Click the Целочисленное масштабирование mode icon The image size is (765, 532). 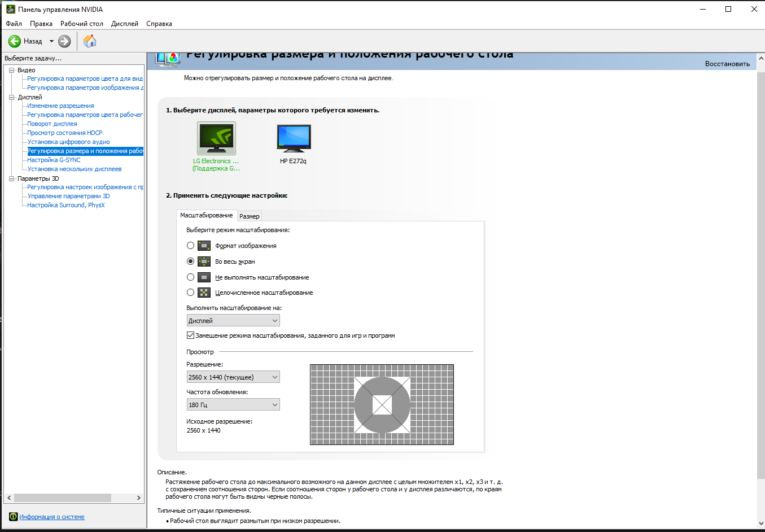[x=204, y=293]
